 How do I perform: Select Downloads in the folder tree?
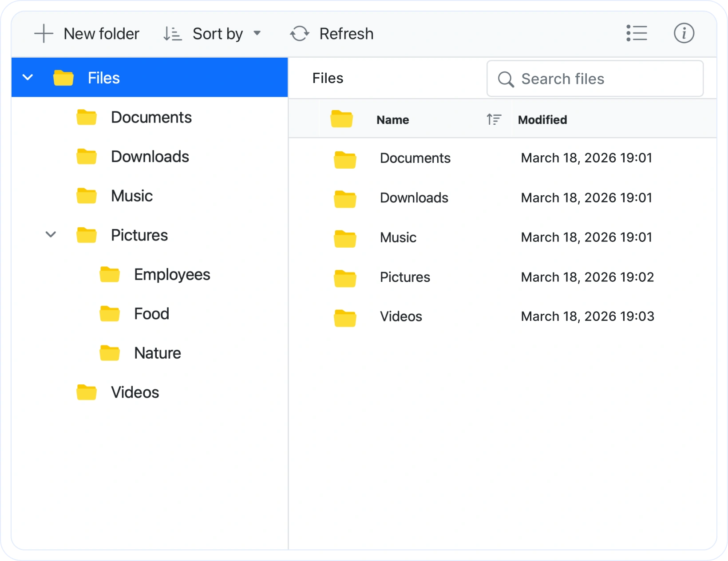click(x=150, y=157)
